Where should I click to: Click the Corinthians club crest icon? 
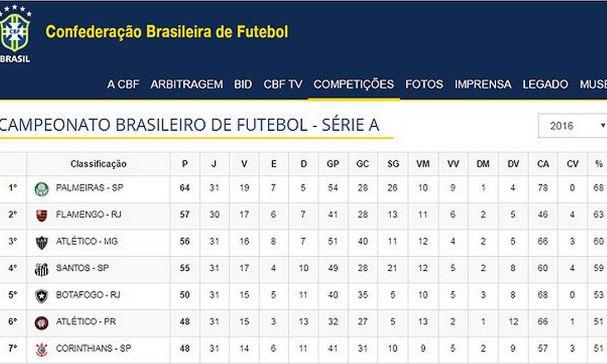click(41, 349)
